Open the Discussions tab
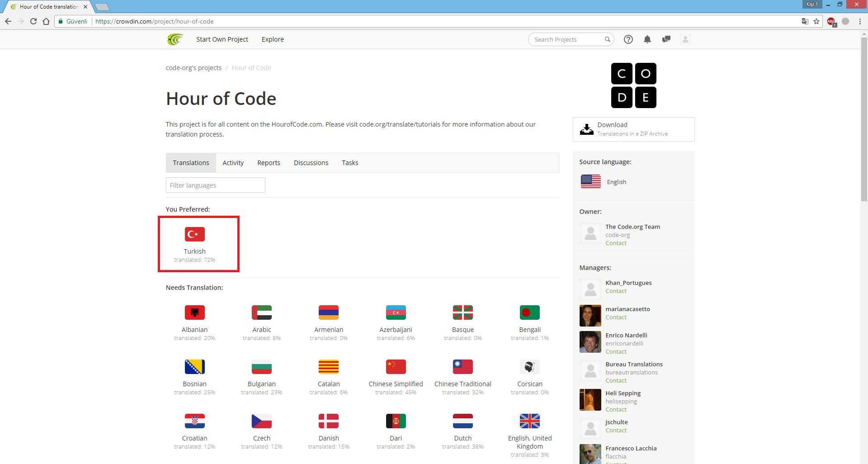The image size is (868, 464). (x=311, y=163)
